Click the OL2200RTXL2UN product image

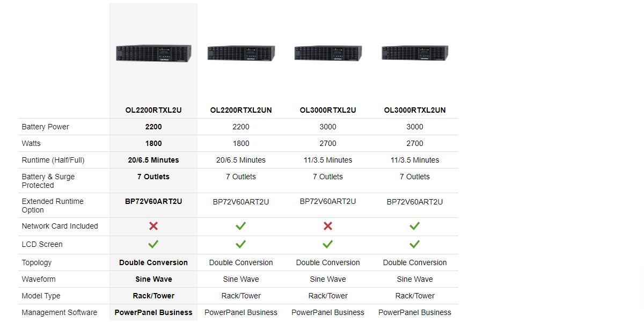(x=241, y=53)
